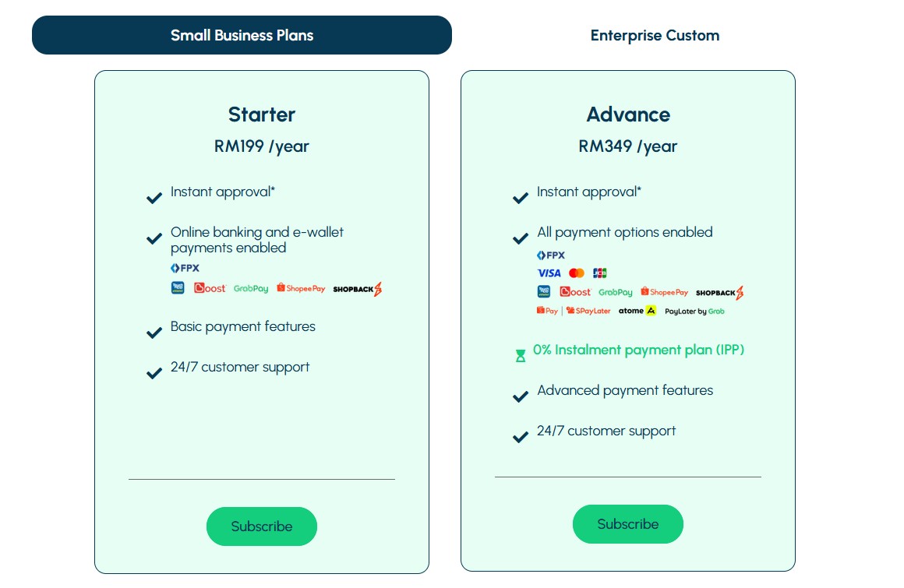Click the atome logo in the Advance plan
Screen dimensions: 904x588
pyautogui.click(x=637, y=311)
